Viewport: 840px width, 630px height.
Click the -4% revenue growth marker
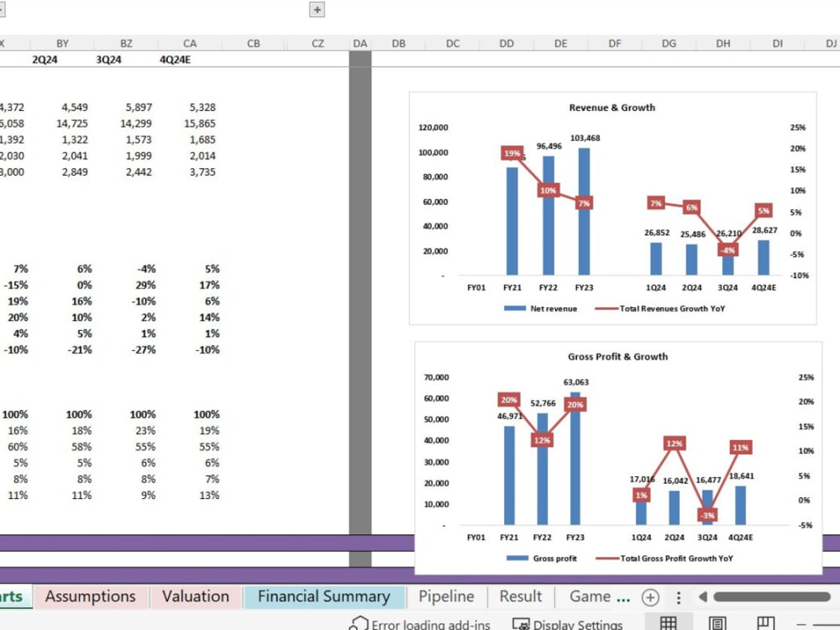727,250
